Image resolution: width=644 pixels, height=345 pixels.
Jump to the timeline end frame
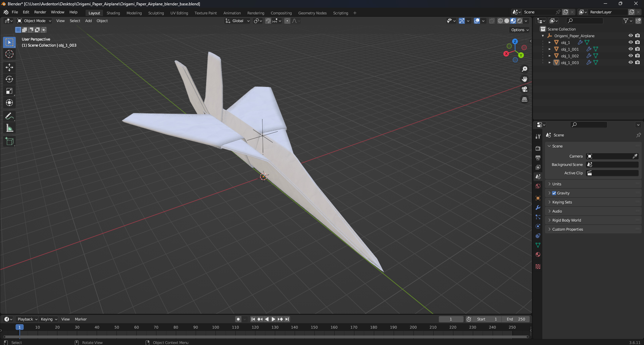coord(287,319)
